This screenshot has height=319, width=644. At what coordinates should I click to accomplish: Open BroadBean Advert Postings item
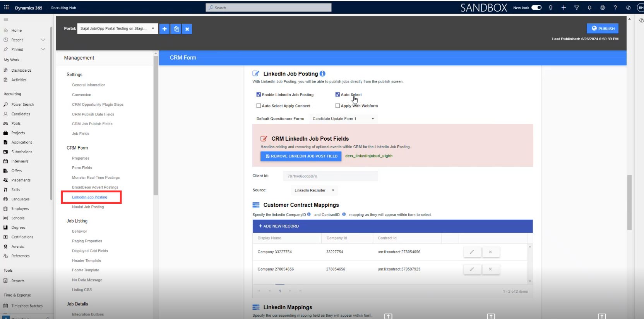(95, 187)
